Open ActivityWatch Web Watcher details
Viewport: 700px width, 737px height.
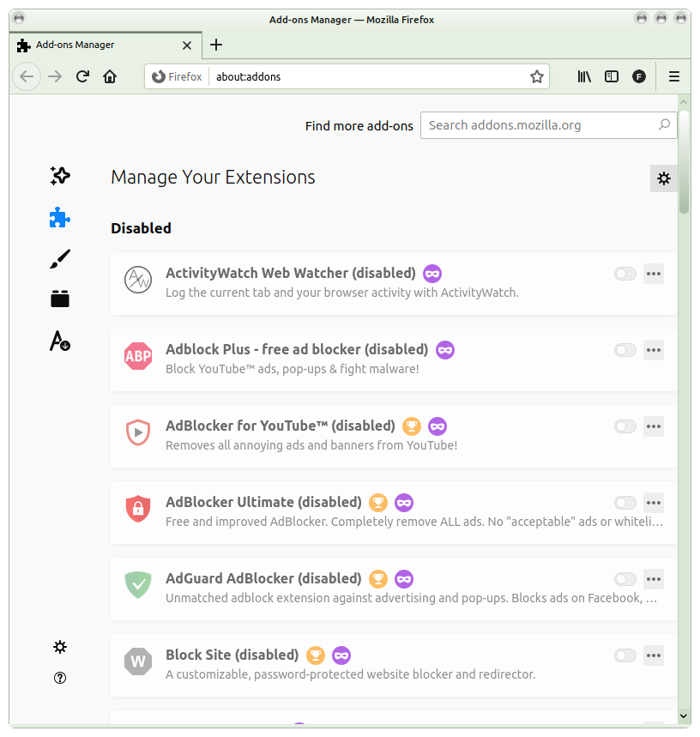[394, 283]
